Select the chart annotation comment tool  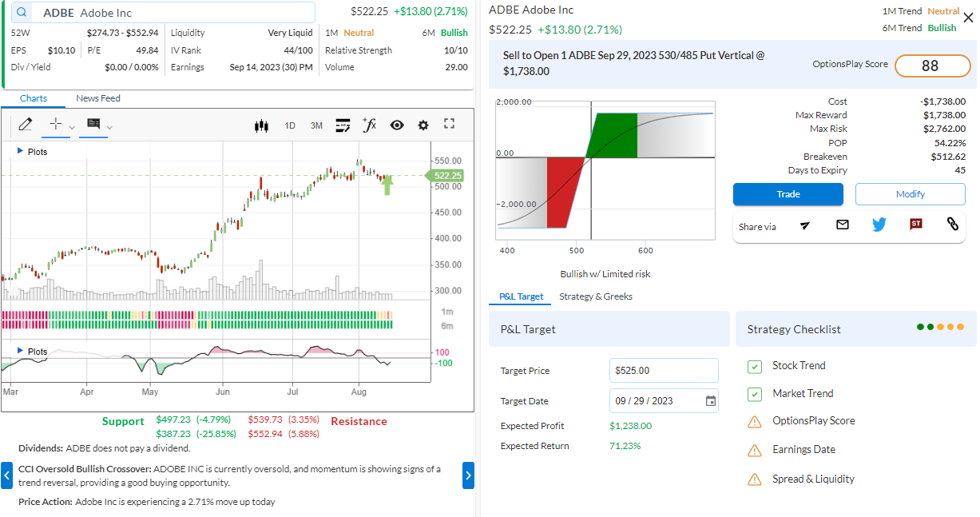pos(93,125)
